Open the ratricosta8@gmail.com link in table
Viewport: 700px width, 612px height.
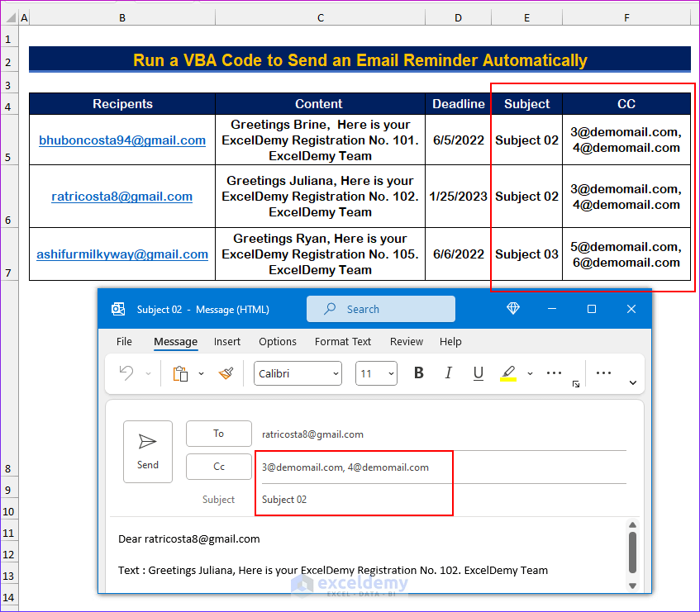pos(121,197)
